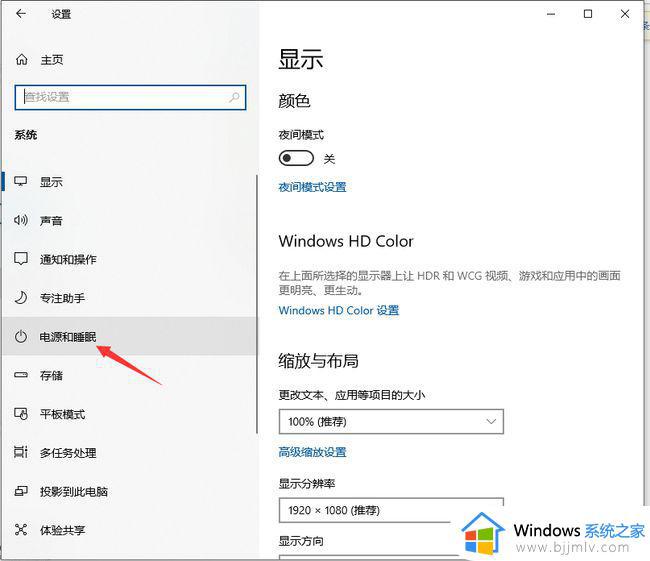Open the Windows HD Color 设置 link

[x=339, y=311]
